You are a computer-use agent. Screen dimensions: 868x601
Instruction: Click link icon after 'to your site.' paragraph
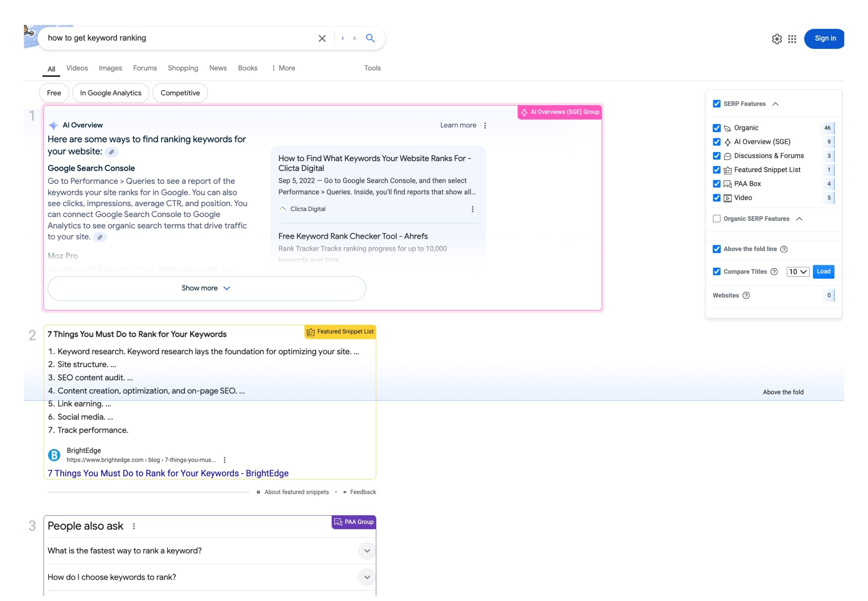pyautogui.click(x=100, y=237)
